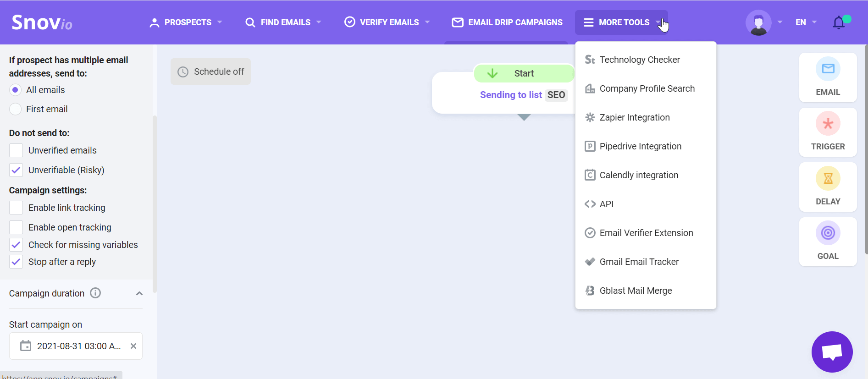Viewport: 868px width, 379px height.
Task: Click the Email Drip Campaigns envelope icon
Action: [458, 22]
